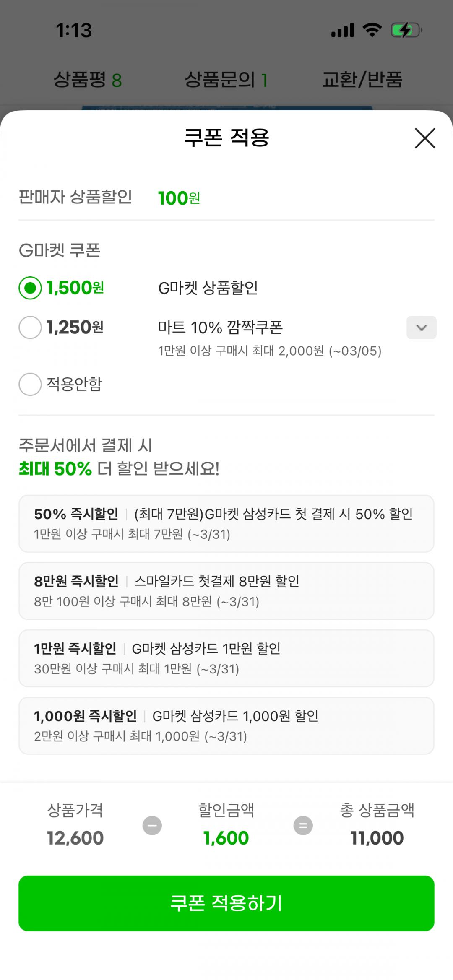The width and height of the screenshot is (453, 980).
Task: Tap the battery charging icon in status bar
Action: (x=406, y=30)
